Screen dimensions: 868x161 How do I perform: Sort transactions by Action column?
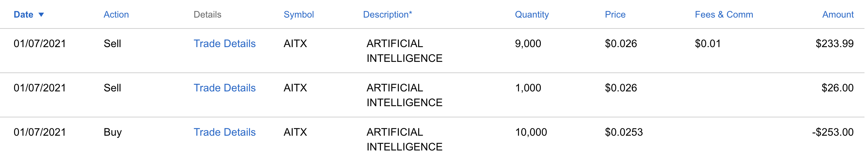coord(116,15)
